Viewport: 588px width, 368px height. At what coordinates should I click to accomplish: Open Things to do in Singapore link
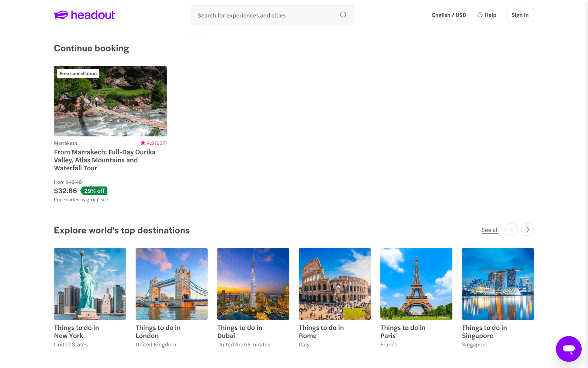point(484,332)
